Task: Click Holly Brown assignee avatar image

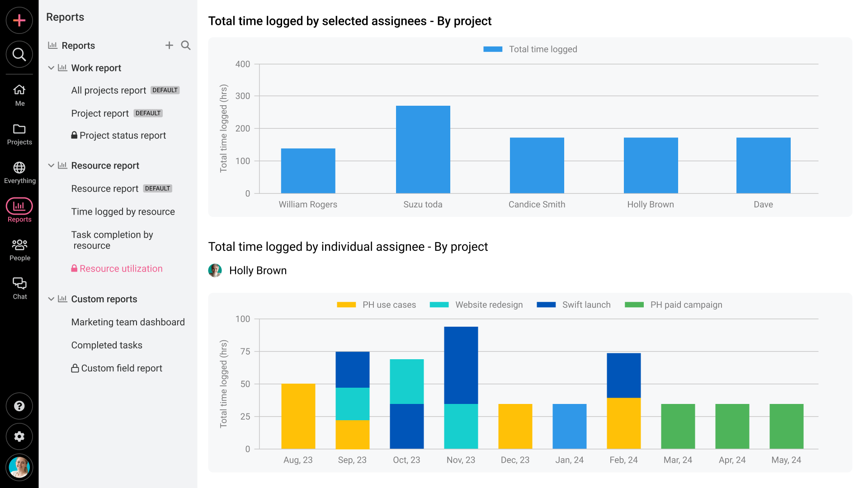Action: pos(215,271)
